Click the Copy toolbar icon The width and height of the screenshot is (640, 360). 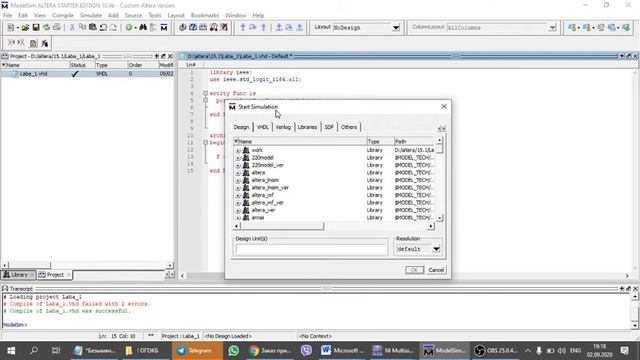82,27
